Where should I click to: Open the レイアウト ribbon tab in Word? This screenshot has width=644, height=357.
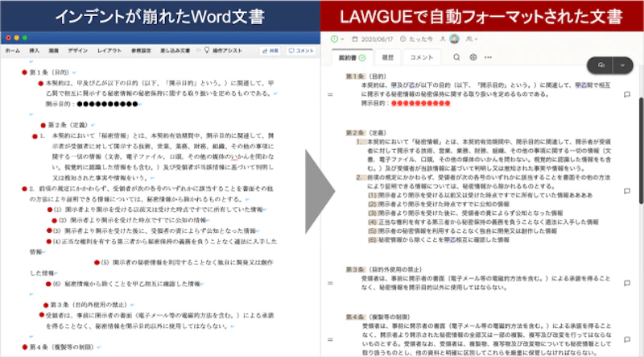pos(109,50)
